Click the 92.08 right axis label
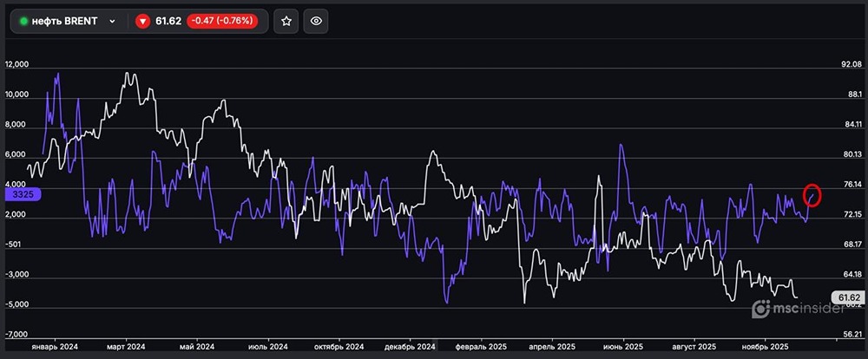The height and width of the screenshot is (359, 868). click(x=851, y=65)
